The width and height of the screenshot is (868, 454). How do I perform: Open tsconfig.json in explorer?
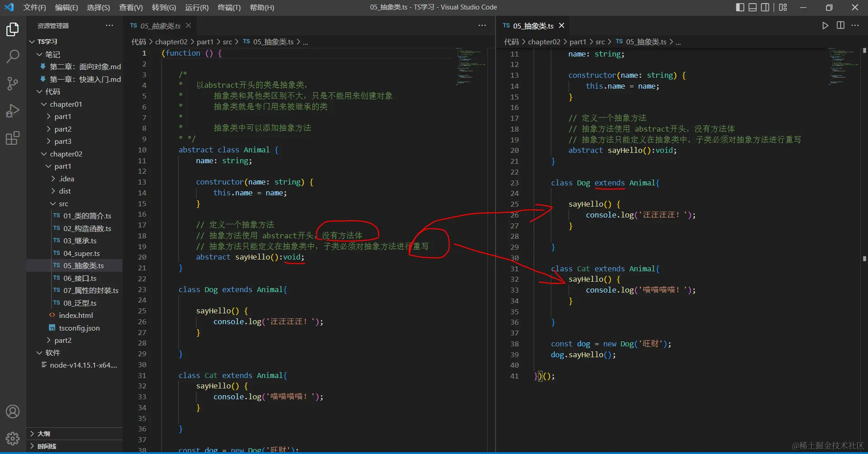tap(74, 328)
